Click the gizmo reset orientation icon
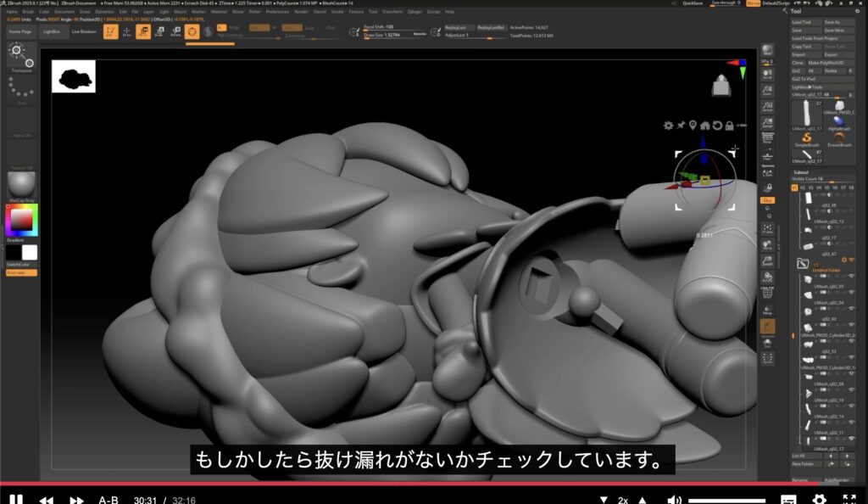This screenshot has height=504, width=868. (x=717, y=126)
